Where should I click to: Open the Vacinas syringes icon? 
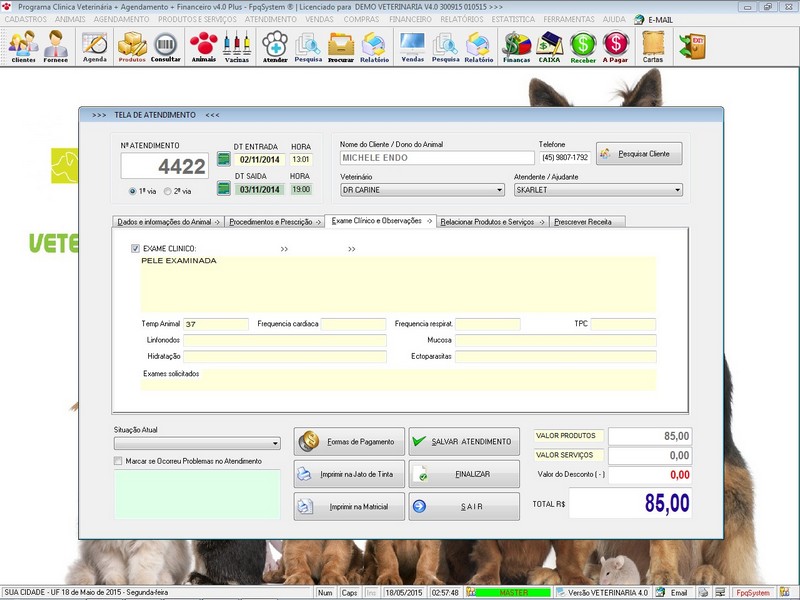pyautogui.click(x=237, y=47)
